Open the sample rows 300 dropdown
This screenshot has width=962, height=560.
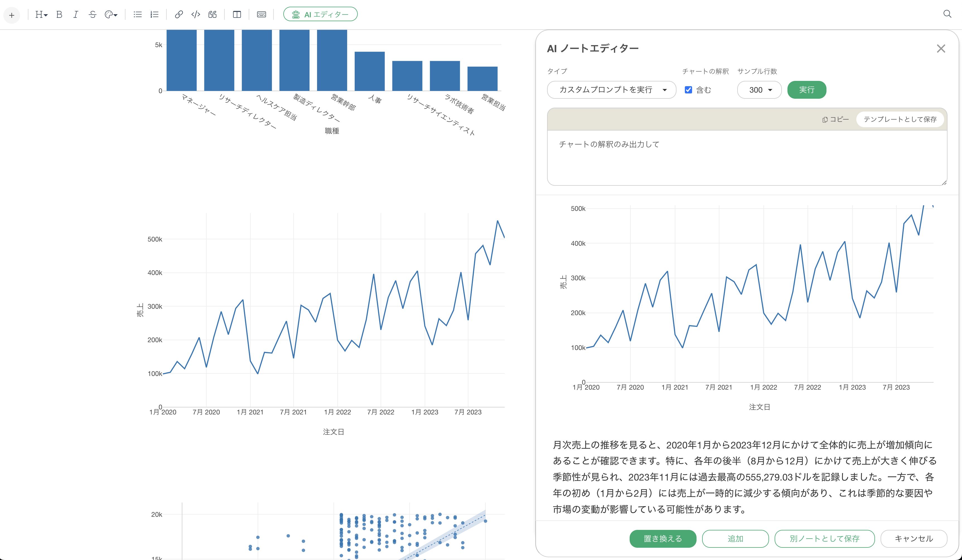click(759, 90)
